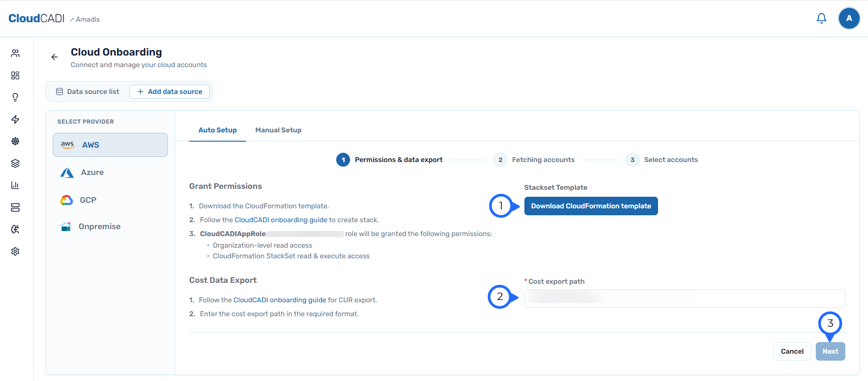Open the Data source list tab

pos(88,92)
